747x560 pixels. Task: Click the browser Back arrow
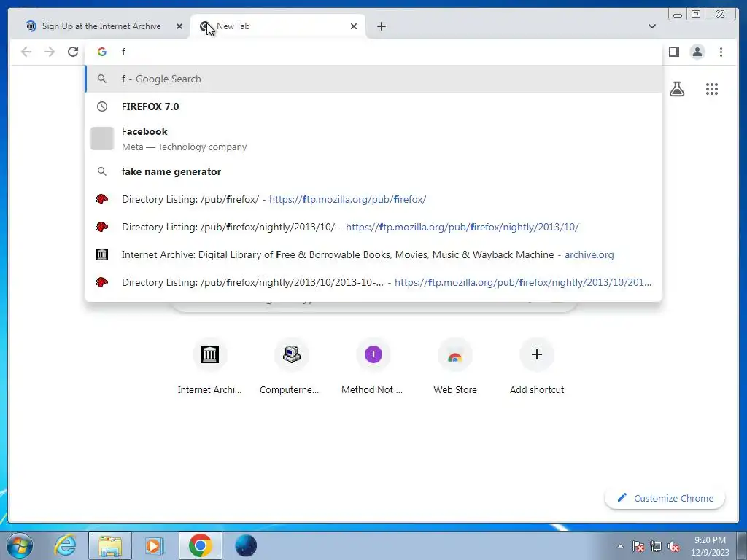click(x=26, y=52)
